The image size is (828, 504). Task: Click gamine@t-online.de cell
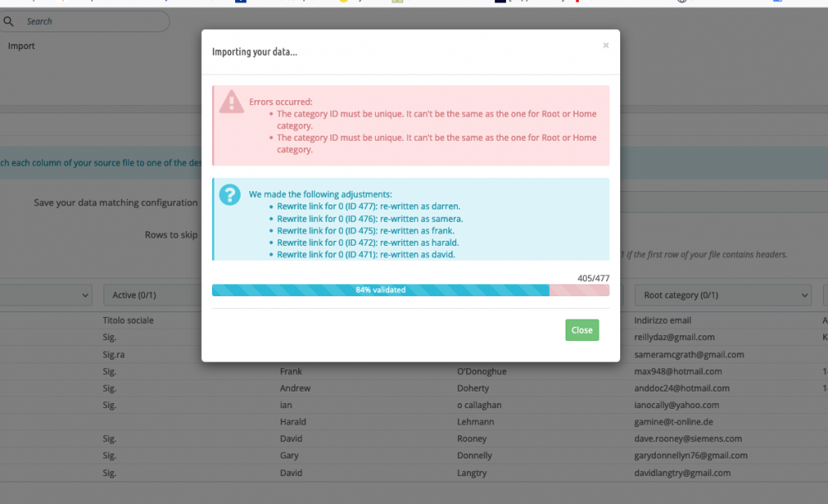tap(673, 422)
